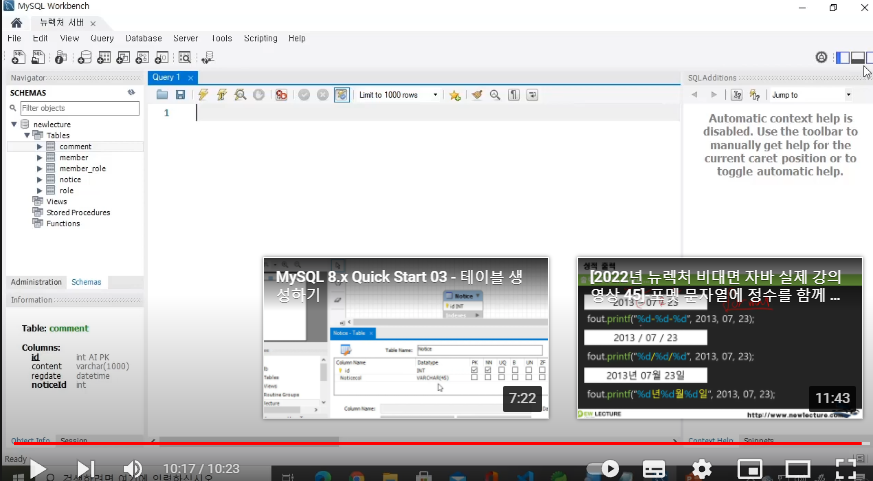This screenshot has width=873, height=481.
Task: Beautify the query with the broom icon
Action: tap(477, 95)
